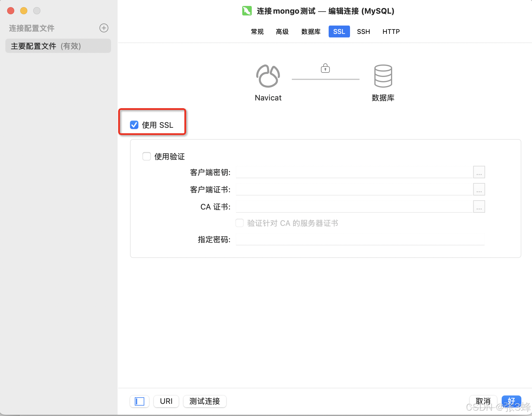This screenshot has width=532, height=416.
Task: Open the 高级 tab
Action: click(282, 31)
